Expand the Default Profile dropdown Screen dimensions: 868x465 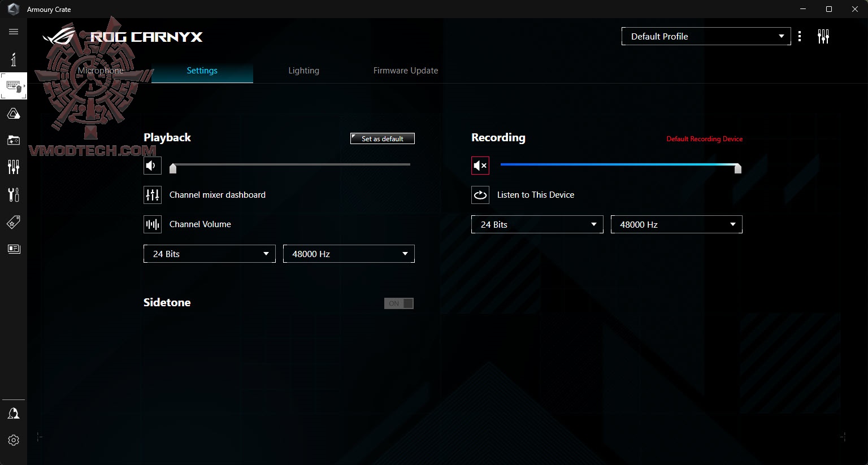pyautogui.click(x=706, y=36)
